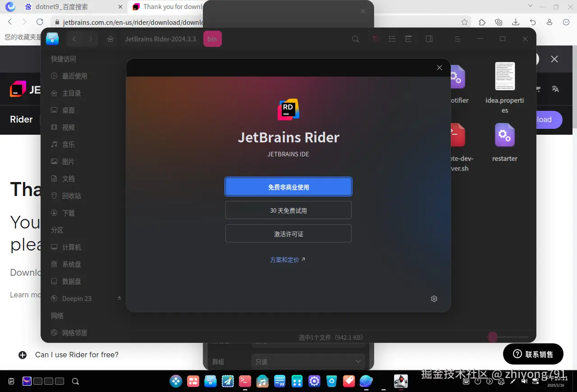Switch to Thank you for download tab
The image size is (577, 392).
tap(167, 7)
